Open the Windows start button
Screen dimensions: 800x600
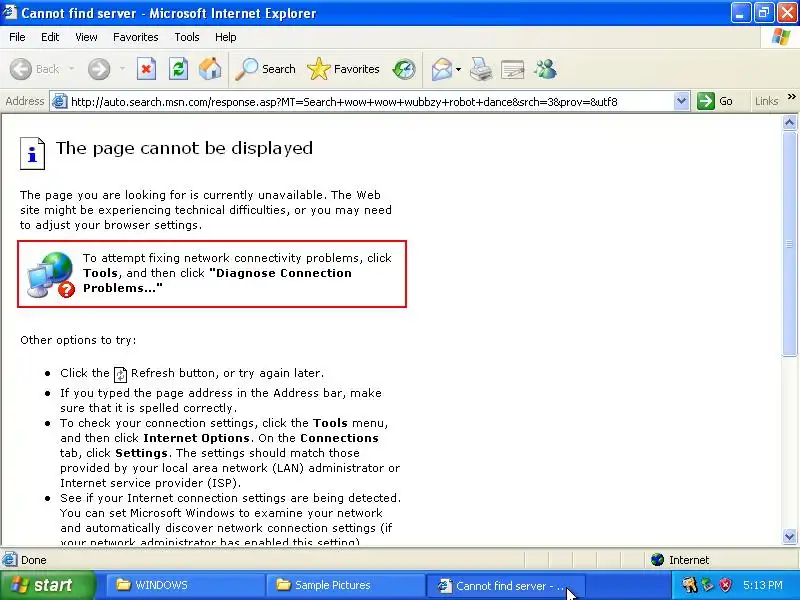tap(47, 585)
